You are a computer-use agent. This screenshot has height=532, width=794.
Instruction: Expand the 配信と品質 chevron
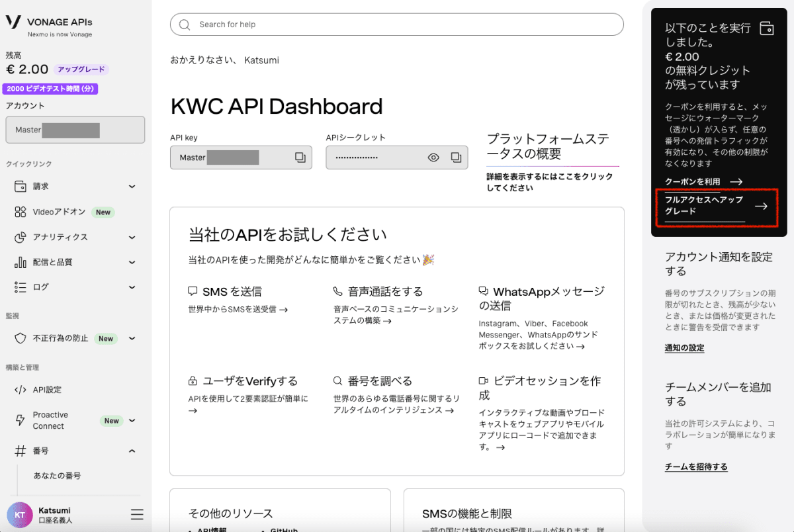click(x=132, y=262)
